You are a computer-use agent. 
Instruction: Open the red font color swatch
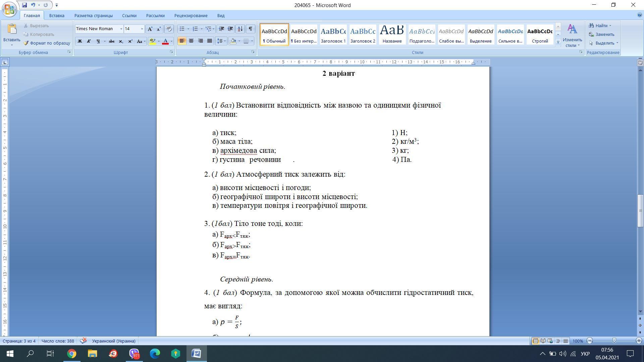click(165, 41)
